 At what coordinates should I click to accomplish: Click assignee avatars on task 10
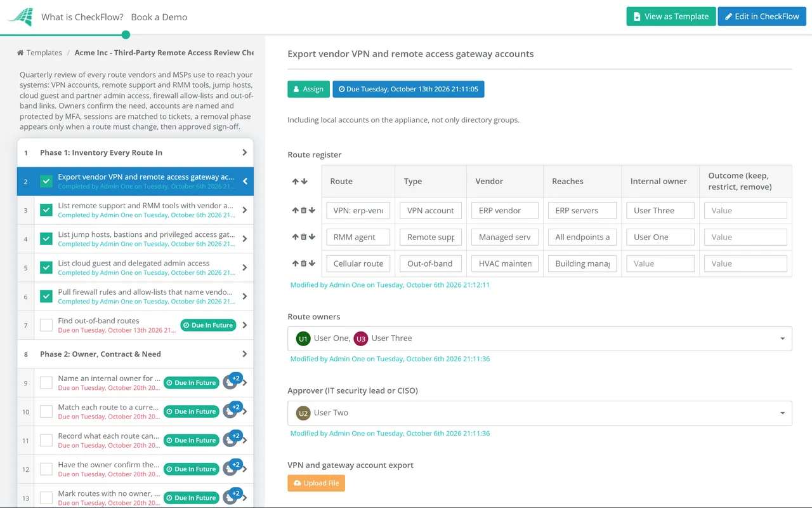232,410
